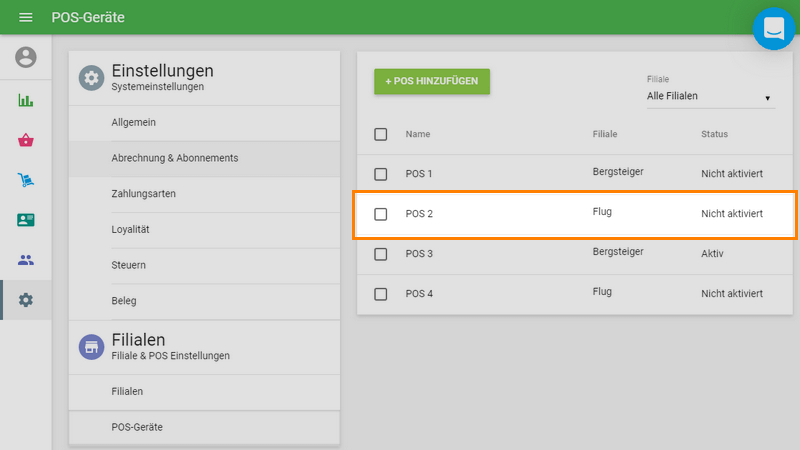The image size is (800, 450).
Task: Open the POS 4 device entry
Action: (x=419, y=293)
